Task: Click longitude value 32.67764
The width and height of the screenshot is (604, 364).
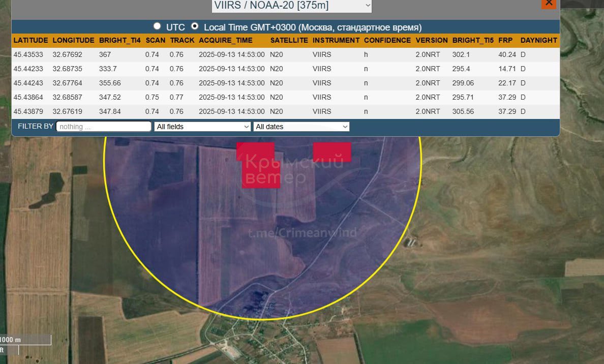Action: pyautogui.click(x=68, y=83)
